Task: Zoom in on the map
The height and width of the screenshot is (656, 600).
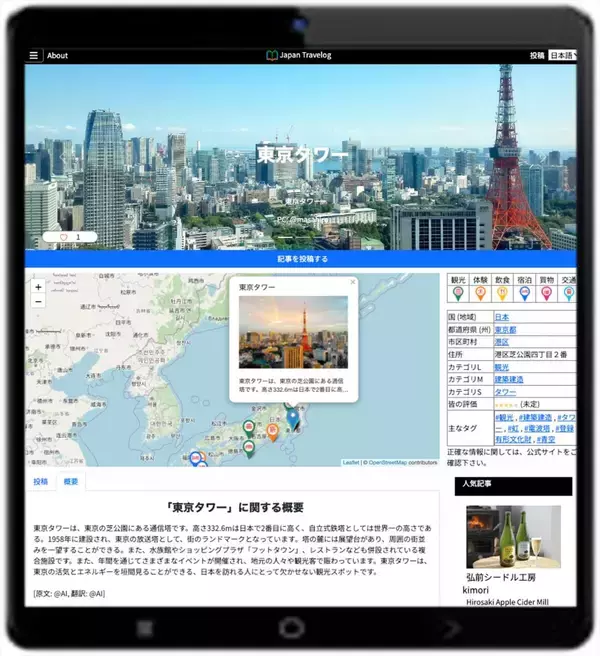Action: coord(38,287)
